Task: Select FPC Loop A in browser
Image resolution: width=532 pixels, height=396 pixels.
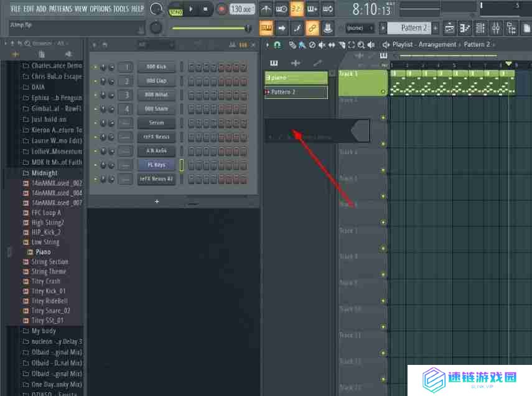Action: pos(46,213)
